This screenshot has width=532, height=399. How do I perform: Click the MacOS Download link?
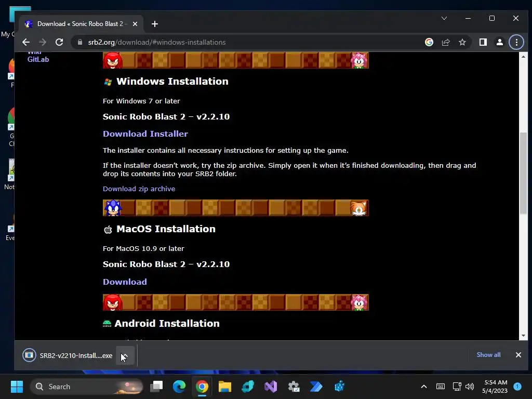[125, 282]
